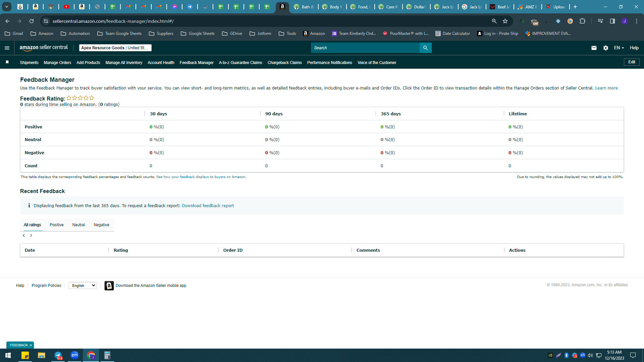Click the browser address bar URL
644x362 pixels.
click(x=113, y=21)
